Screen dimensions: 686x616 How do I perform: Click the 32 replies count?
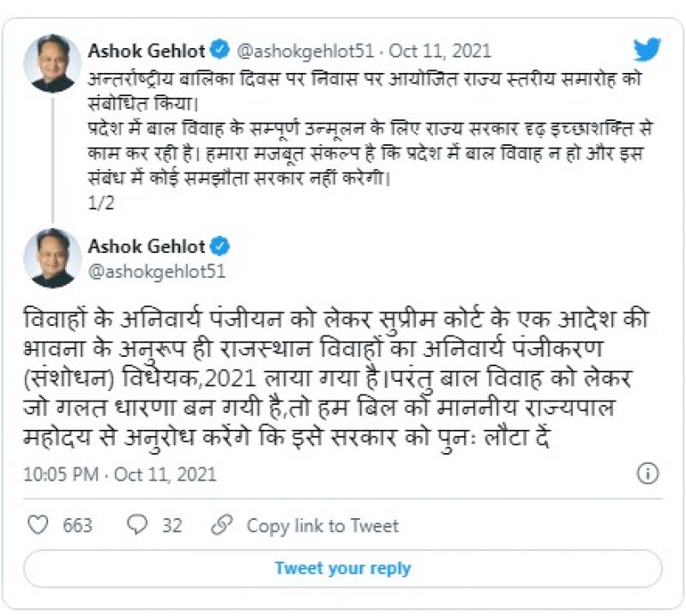pos(171,525)
